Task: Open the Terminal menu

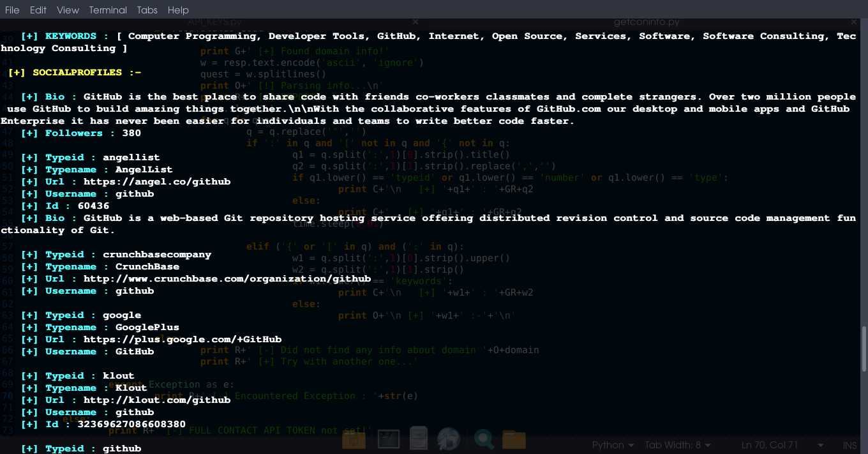Action: click(107, 10)
